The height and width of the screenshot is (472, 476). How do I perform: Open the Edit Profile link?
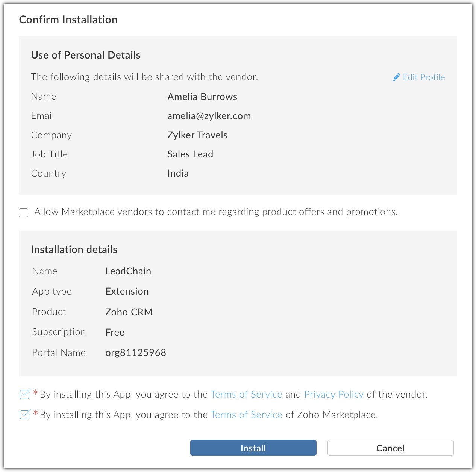pyautogui.click(x=424, y=77)
